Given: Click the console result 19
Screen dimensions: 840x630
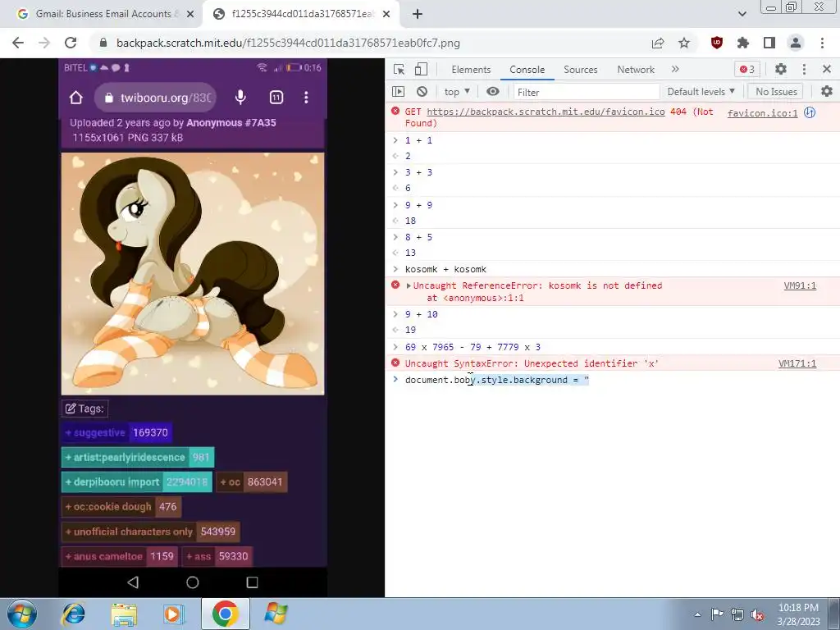Looking at the screenshot, I should (410, 330).
